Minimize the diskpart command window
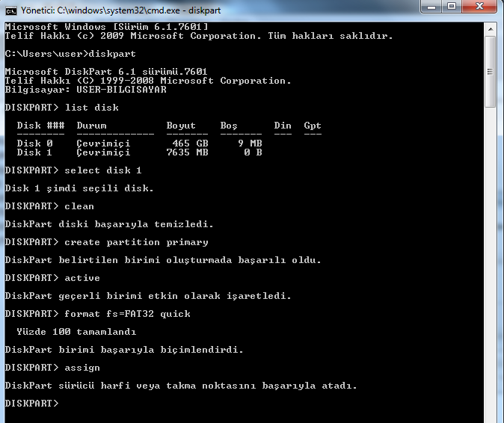 coord(431,7)
